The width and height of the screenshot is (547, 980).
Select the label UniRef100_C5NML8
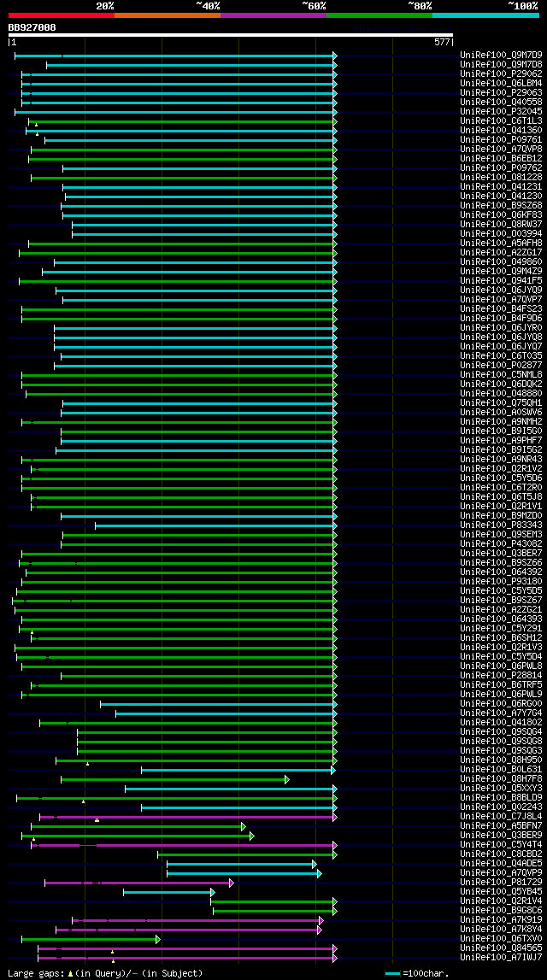coord(501,374)
